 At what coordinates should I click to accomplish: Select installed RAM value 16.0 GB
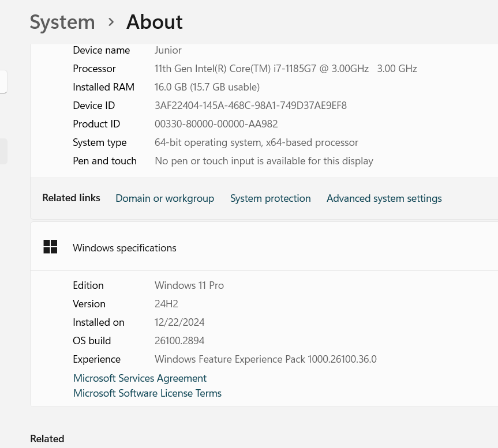(x=207, y=87)
